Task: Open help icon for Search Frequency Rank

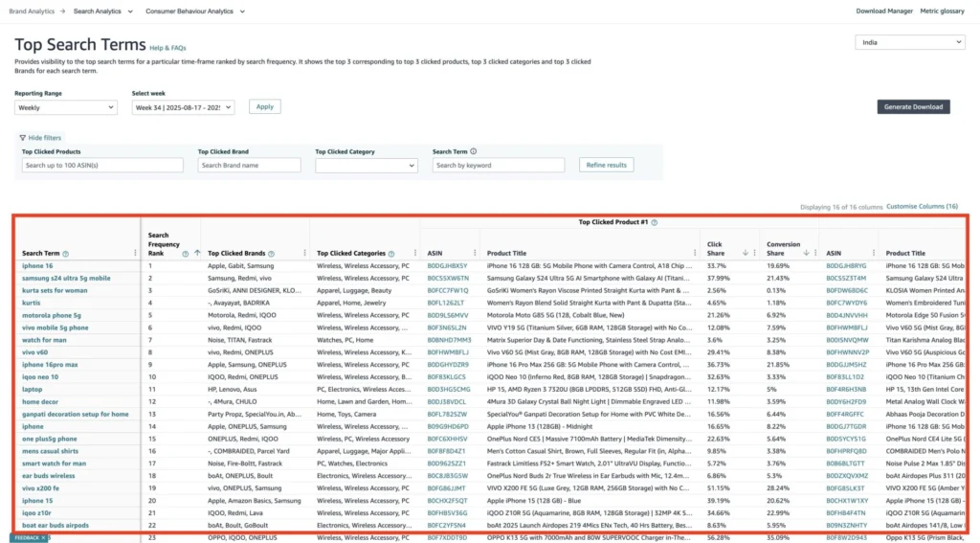Action: 185,254
